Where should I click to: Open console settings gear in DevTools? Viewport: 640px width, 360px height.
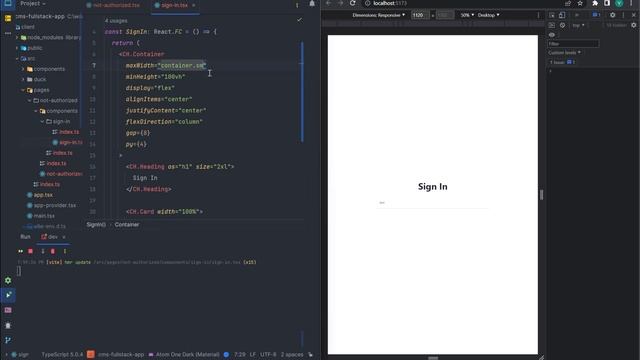tap(633, 25)
